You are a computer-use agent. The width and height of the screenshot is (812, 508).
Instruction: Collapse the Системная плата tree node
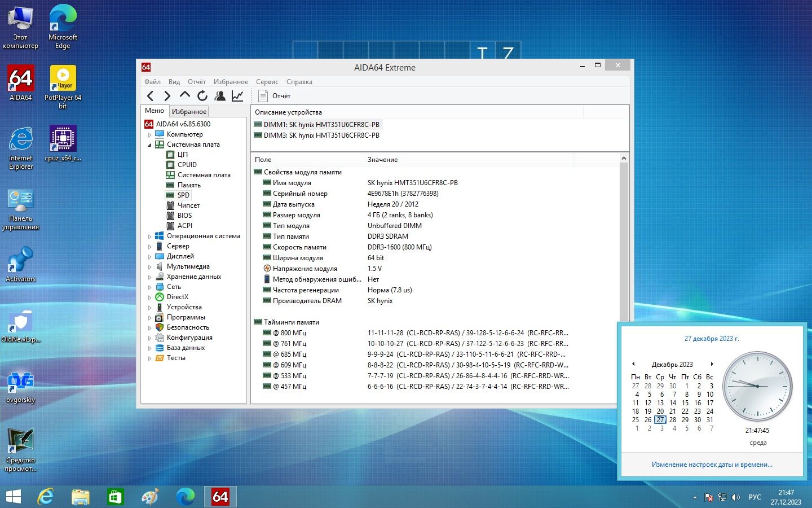click(x=149, y=145)
